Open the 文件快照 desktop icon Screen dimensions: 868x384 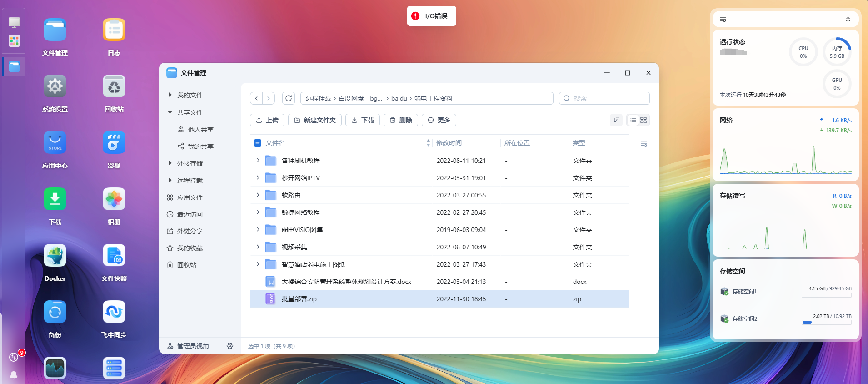[114, 256]
